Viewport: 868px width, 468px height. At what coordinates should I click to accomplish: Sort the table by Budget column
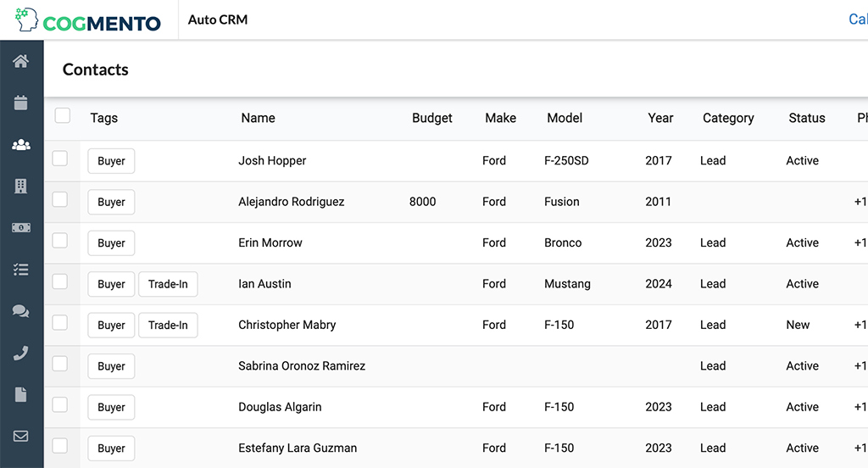431,118
